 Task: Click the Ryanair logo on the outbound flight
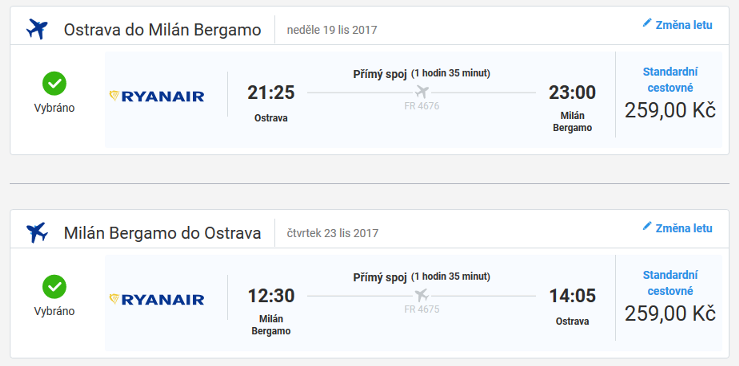(x=156, y=97)
